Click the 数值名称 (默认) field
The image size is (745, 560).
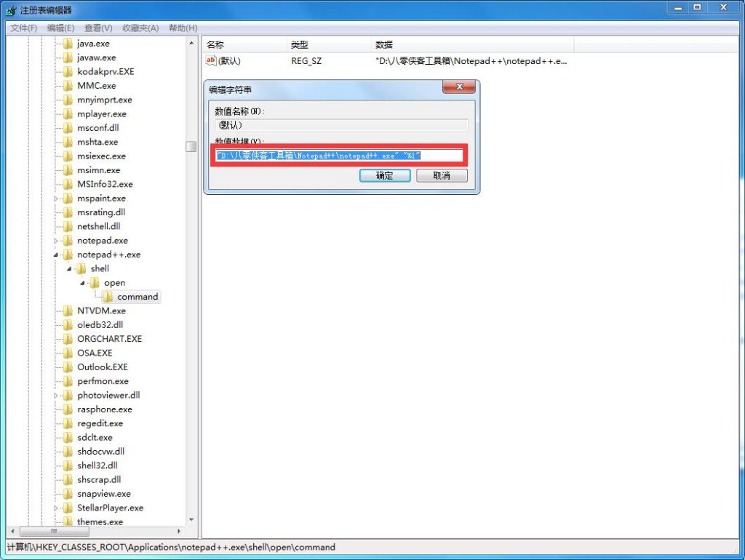(x=341, y=125)
